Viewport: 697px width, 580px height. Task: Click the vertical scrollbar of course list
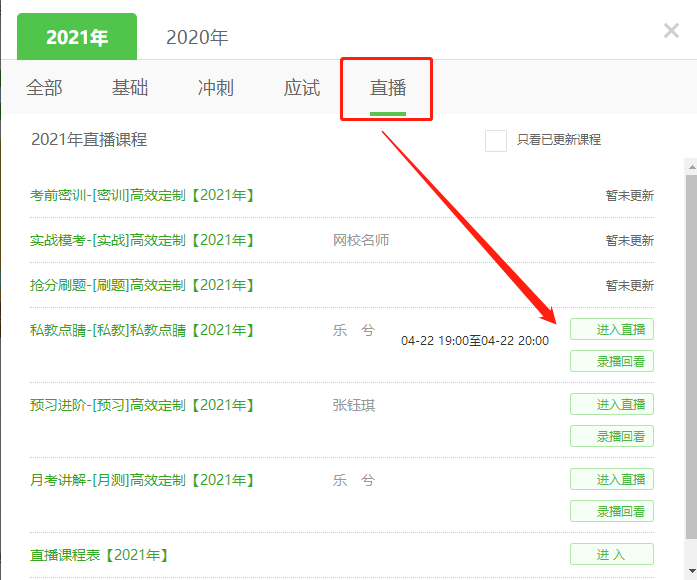click(x=690, y=350)
